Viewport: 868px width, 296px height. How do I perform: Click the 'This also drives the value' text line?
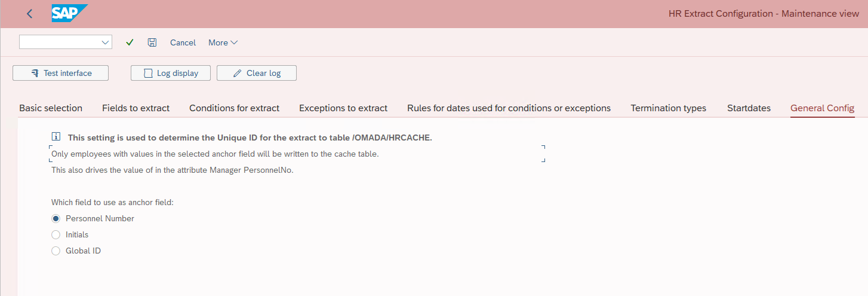(173, 170)
